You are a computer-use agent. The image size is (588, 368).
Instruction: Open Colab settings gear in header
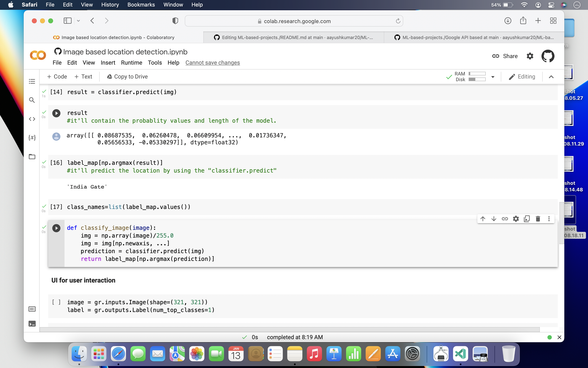pos(530,56)
